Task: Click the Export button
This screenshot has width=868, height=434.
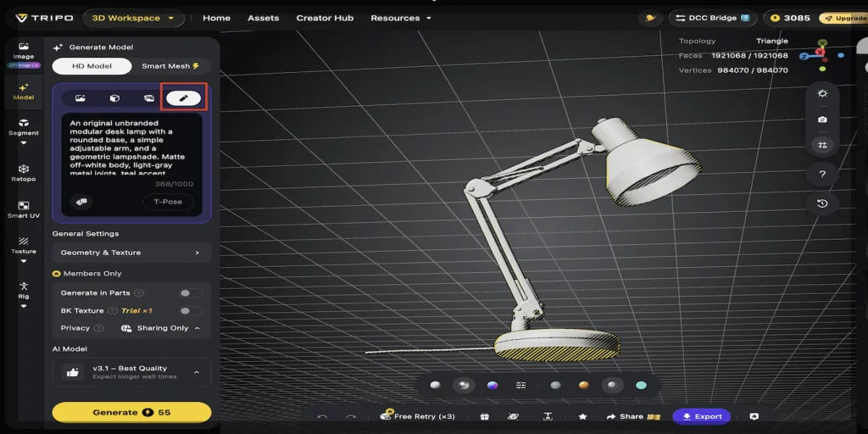Action: tap(702, 416)
